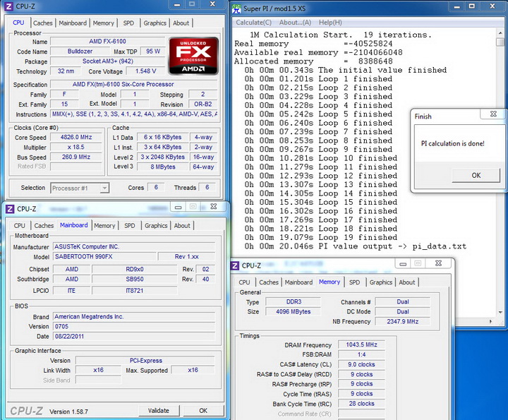Click the Core Speed value 4826.0 MHz
The height and width of the screenshot is (420, 508).
coord(76,137)
